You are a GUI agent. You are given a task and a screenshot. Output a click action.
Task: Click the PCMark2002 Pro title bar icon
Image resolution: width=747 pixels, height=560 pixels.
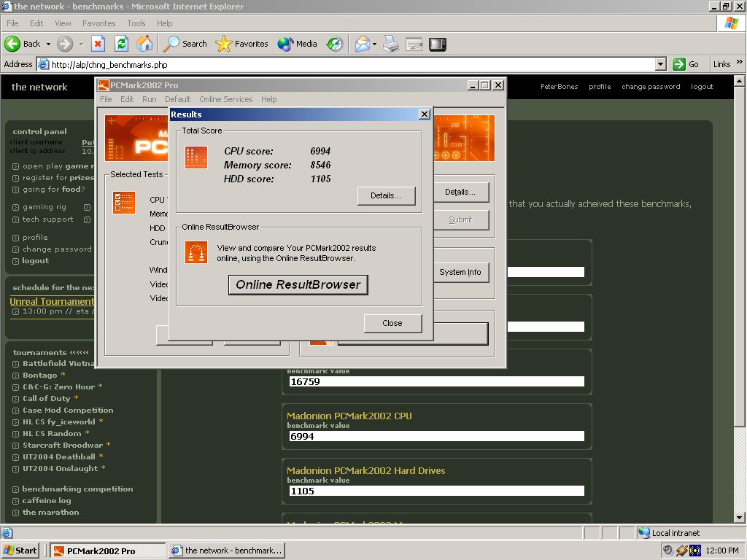104,85
